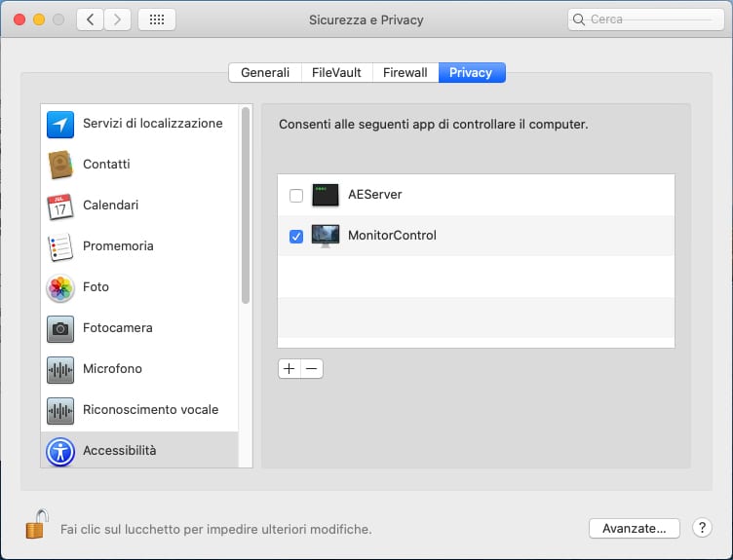This screenshot has width=733, height=560.
Task: Select the Contatti address book icon
Action: pyautogui.click(x=60, y=165)
